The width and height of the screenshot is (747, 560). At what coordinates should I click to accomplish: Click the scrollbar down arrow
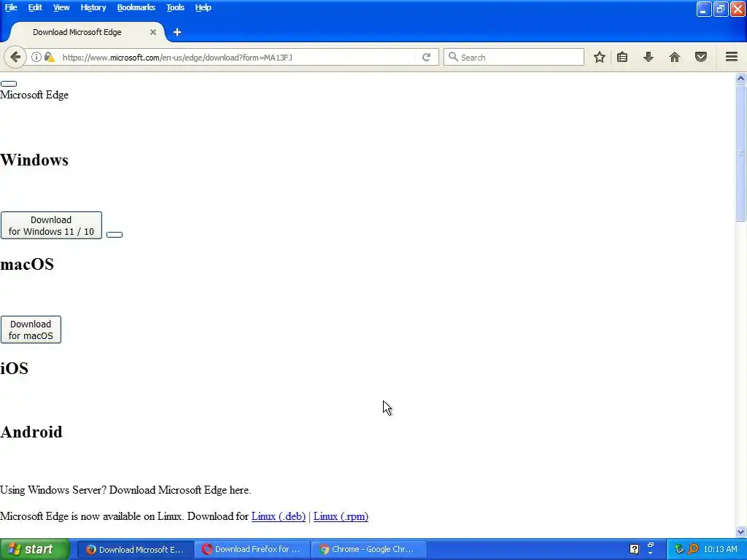(740, 532)
